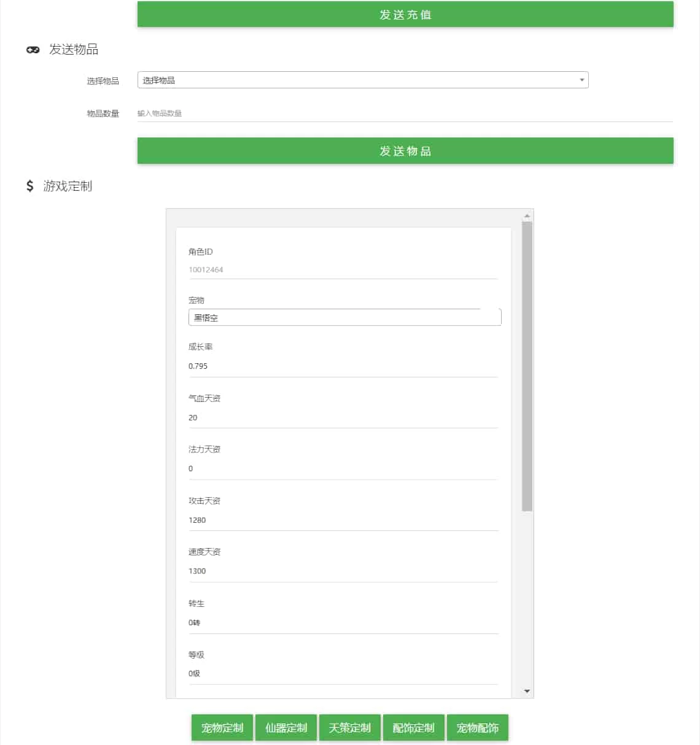Open the 天策定制 option
Image resolution: width=700 pixels, height=745 pixels.
click(x=350, y=728)
